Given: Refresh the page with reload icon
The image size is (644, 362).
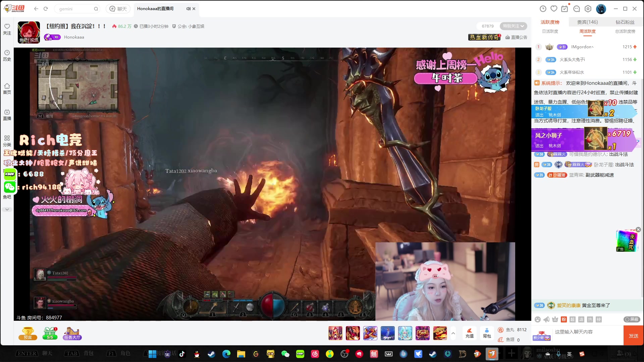Looking at the screenshot, I should 46,9.
